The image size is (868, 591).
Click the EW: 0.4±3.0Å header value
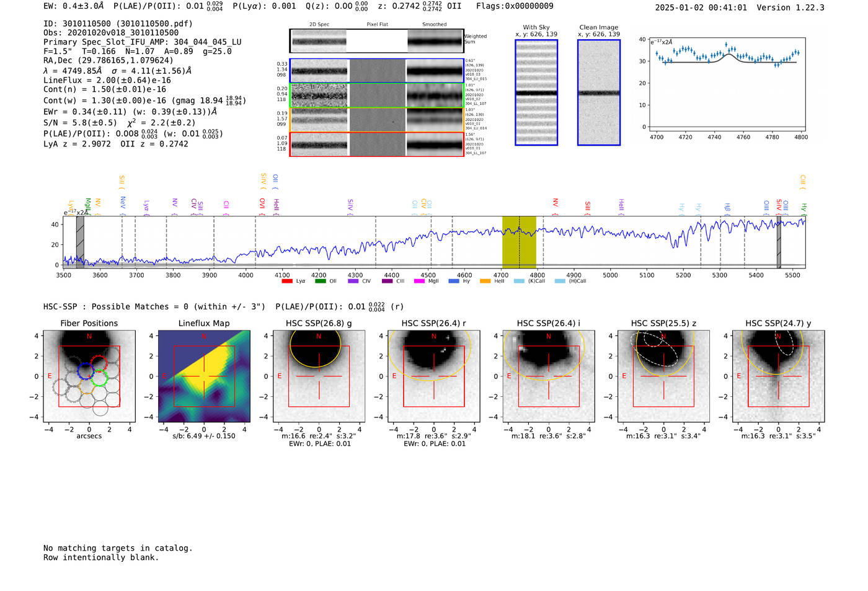tap(73, 6)
